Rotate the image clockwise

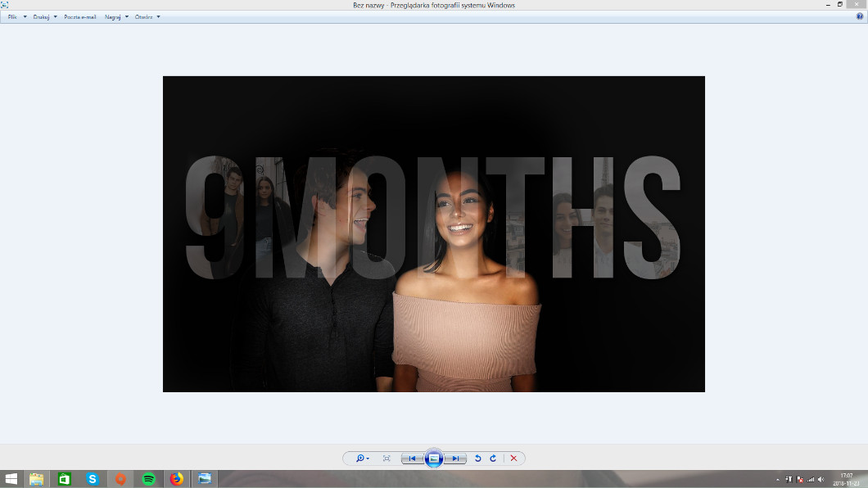tap(493, 459)
